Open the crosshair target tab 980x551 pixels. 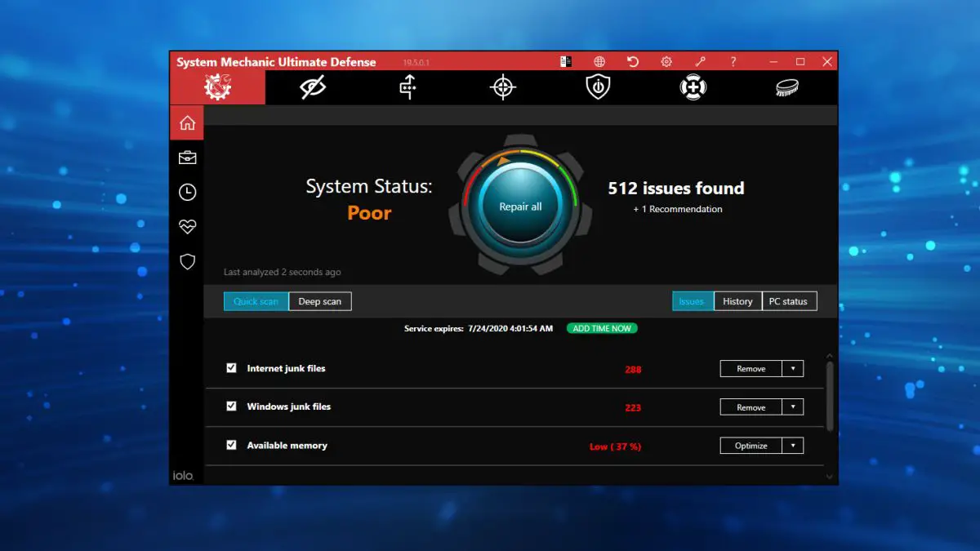(x=503, y=87)
